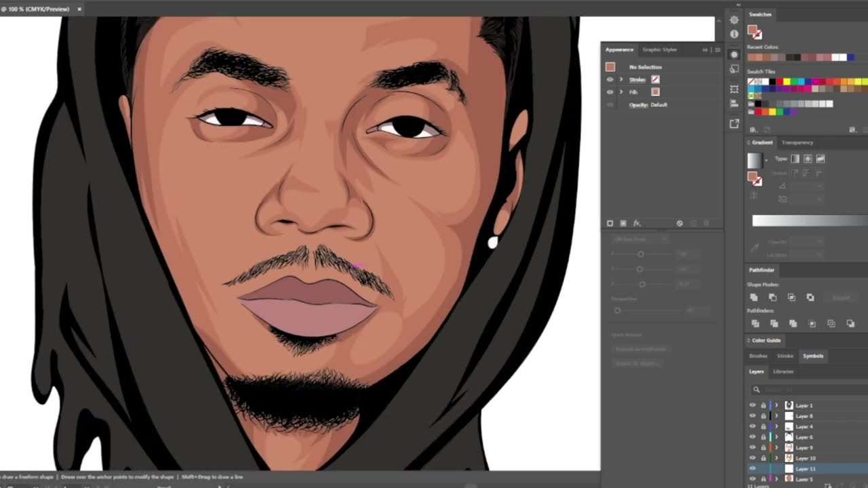Image resolution: width=868 pixels, height=488 pixels.
Task: Choose Radial gradient type
Action: click(x=808, y=159)
